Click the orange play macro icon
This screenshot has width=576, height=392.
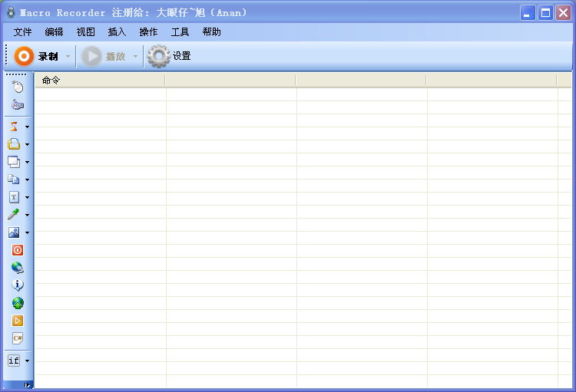(x=17, y=321)
